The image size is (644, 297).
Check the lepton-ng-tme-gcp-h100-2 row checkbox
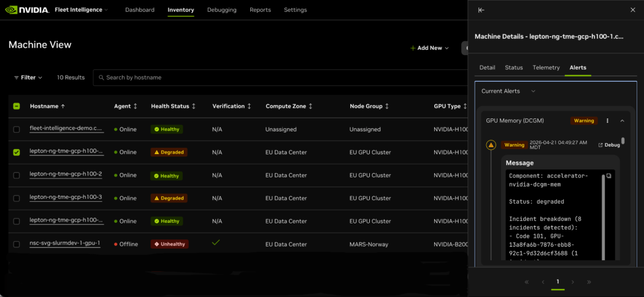(17, 175)
